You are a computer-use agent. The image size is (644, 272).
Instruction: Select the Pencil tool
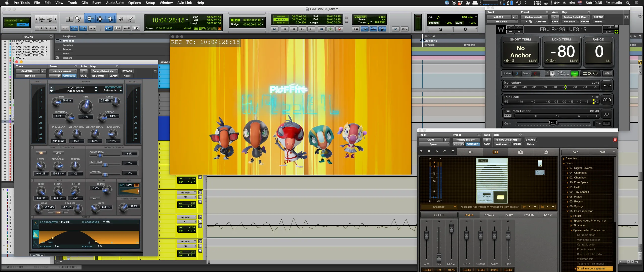(131, 19)
